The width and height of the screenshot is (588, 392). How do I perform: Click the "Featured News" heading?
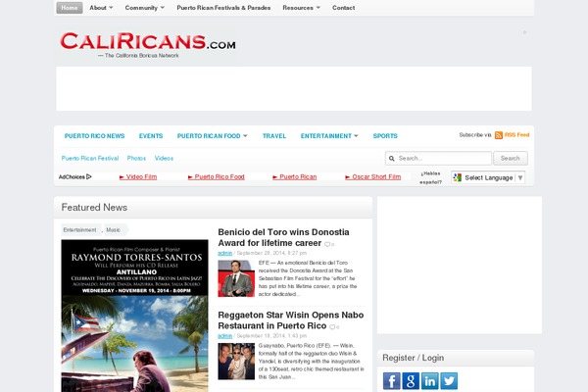point(94,208)
